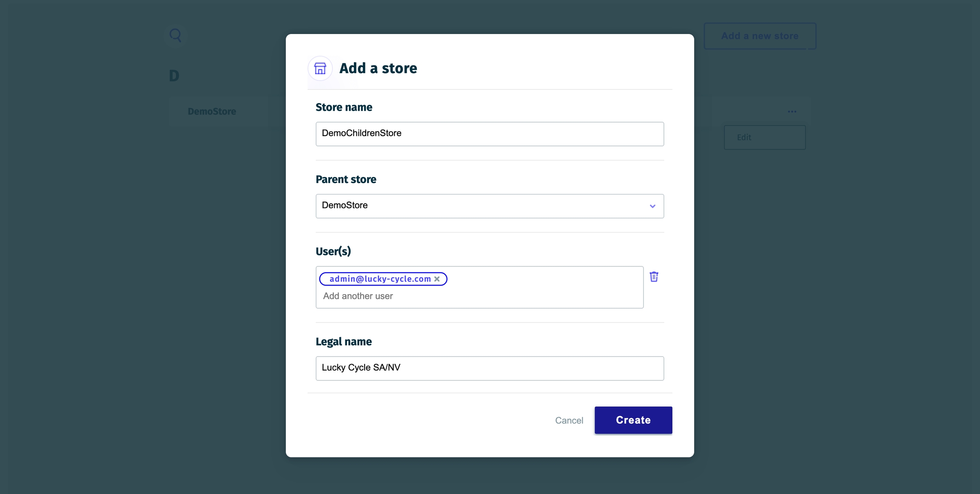Click the Legal name text field
Viewport: 980px width, 494px height.
point(489,368)
